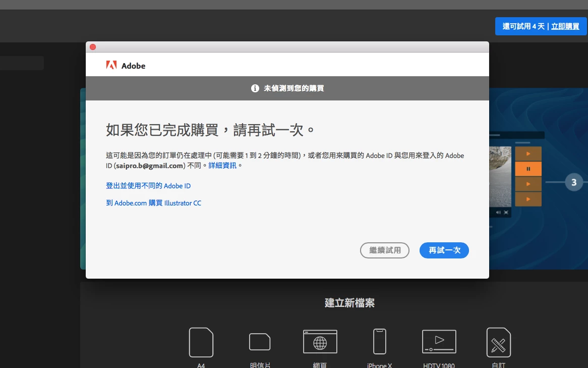Click step 3 circle in tutorial banner
Viewport: 588px width, 368px height.
pyautogui.click(x=574, y=182)
